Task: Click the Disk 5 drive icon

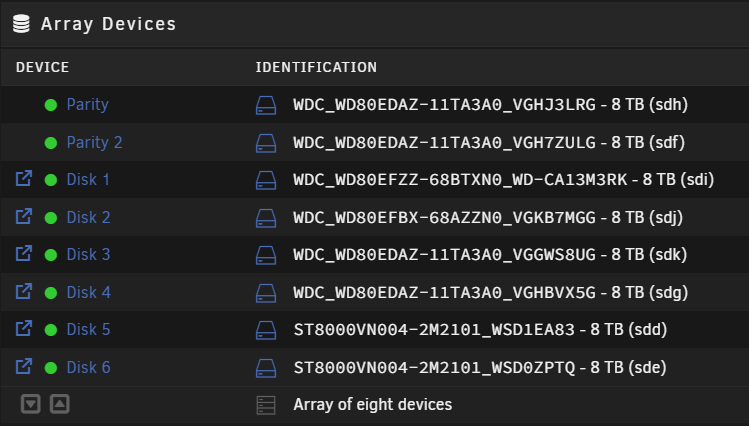Action: (x=265, y=330)
